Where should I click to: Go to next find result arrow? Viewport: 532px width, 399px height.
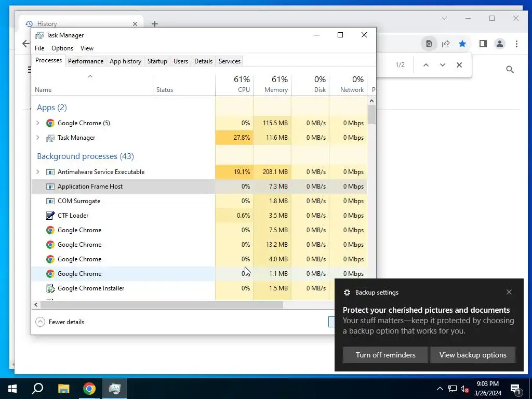pos(443,65)
